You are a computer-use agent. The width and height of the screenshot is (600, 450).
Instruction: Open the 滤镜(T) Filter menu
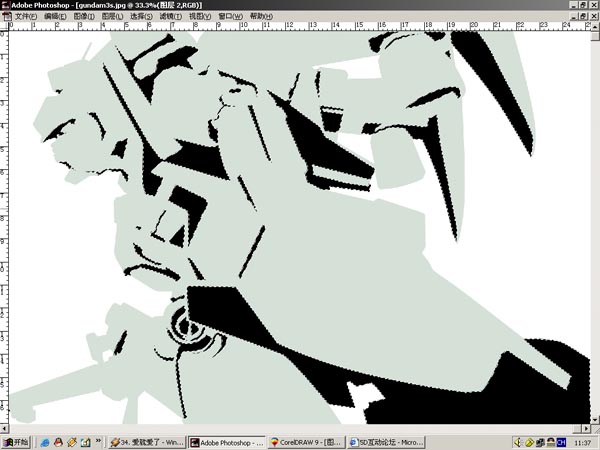(170, 16)
